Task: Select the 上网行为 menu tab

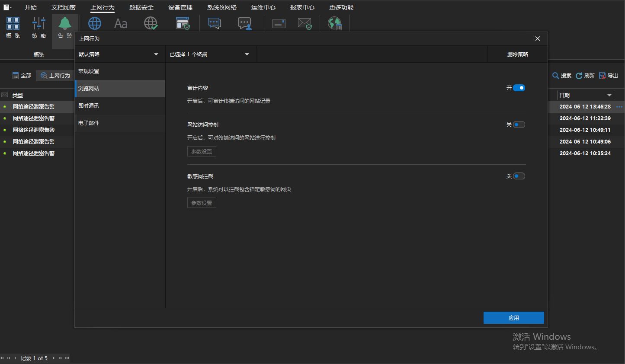Action: pos(103,7)
